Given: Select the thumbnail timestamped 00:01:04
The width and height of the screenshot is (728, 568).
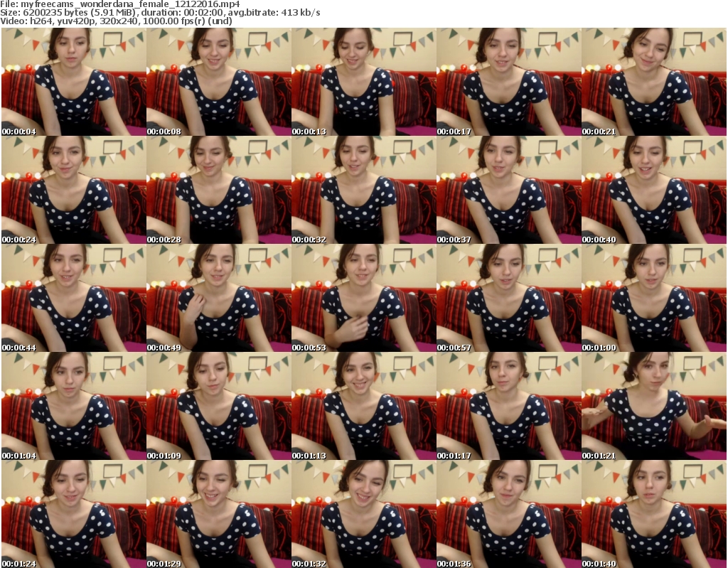Looking at the screenshot, I should 74,406.
